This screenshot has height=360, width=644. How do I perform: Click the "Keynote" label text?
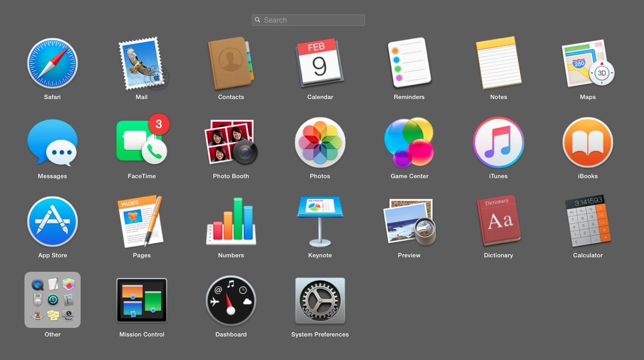320,256
